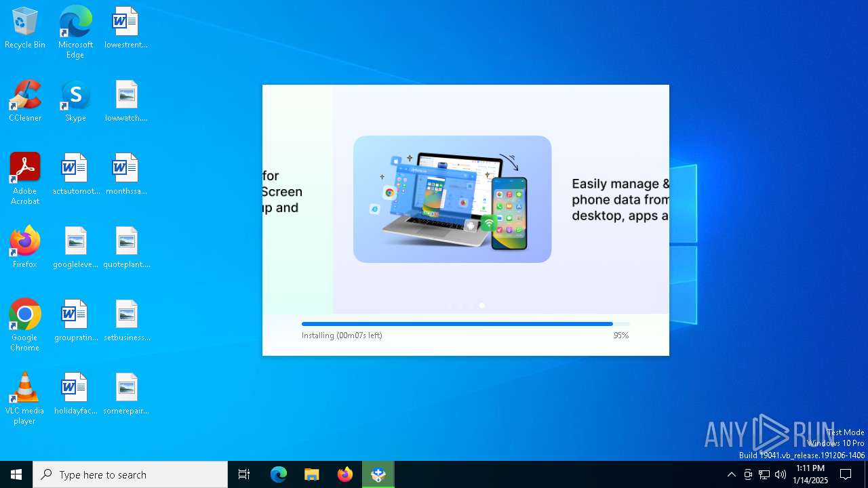Open Task View on the taskbar
868x488 pixels.
tap(244, 474)
